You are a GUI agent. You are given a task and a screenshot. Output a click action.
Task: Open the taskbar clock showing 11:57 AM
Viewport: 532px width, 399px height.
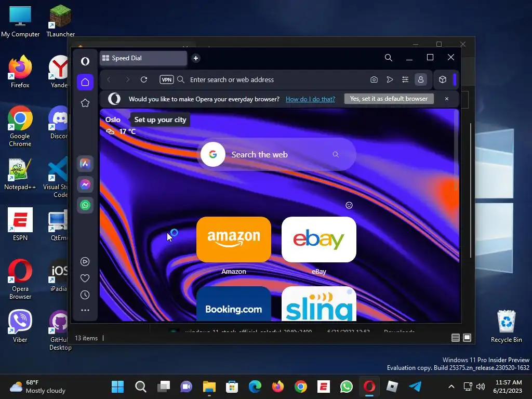pyautogui.click(x=508, y=387)
